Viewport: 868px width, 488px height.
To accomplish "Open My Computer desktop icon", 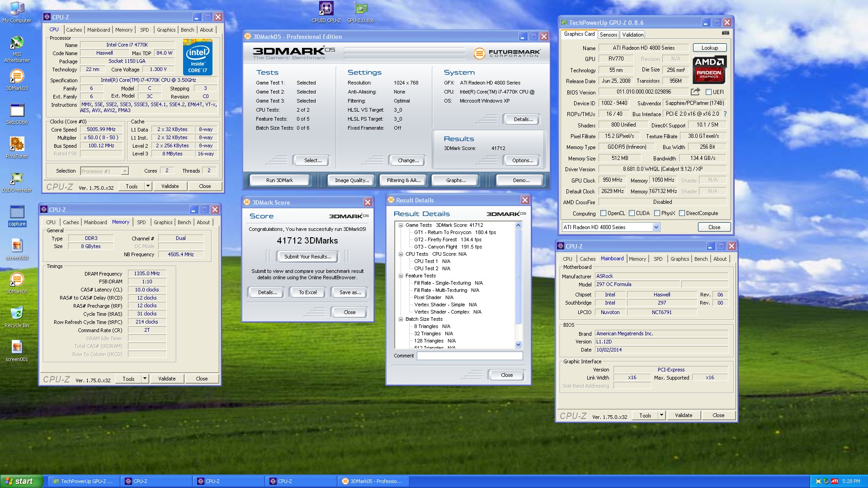I will pyautogui.click(x=17, y=13).
